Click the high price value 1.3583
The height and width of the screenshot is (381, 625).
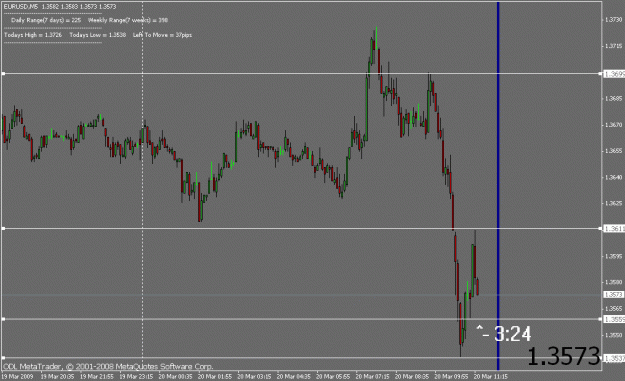point(69,7)
